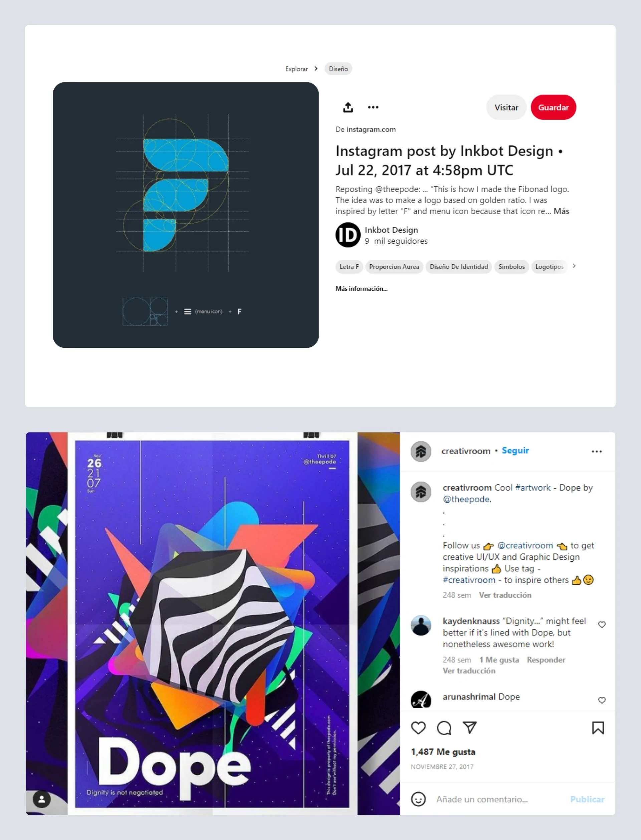The width and height of the screenshot is (641, 840).
Task: Like kaydenknauss's comment heart
Action: click(x=602, y=624)
